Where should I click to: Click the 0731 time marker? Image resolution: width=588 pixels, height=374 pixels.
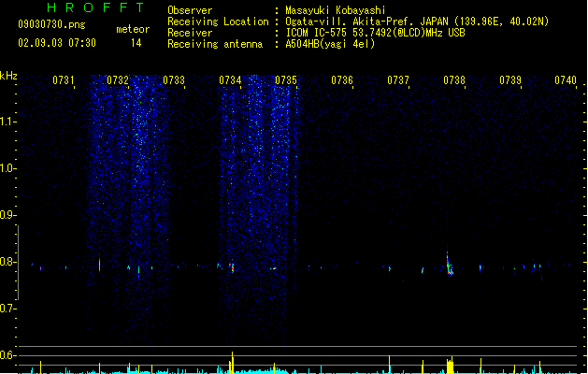pyautogui.click(x=63, y=80)
